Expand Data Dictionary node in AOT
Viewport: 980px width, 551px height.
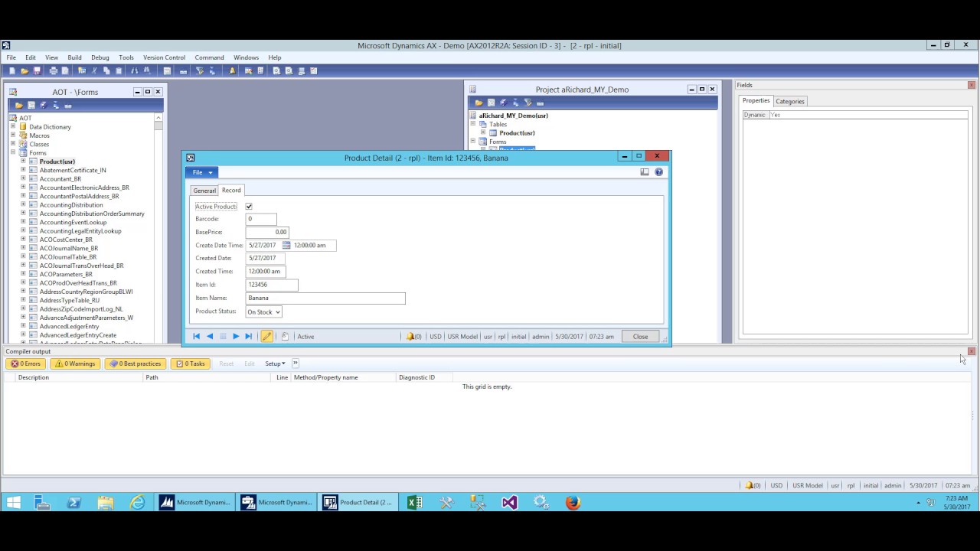tap(13, 127)
